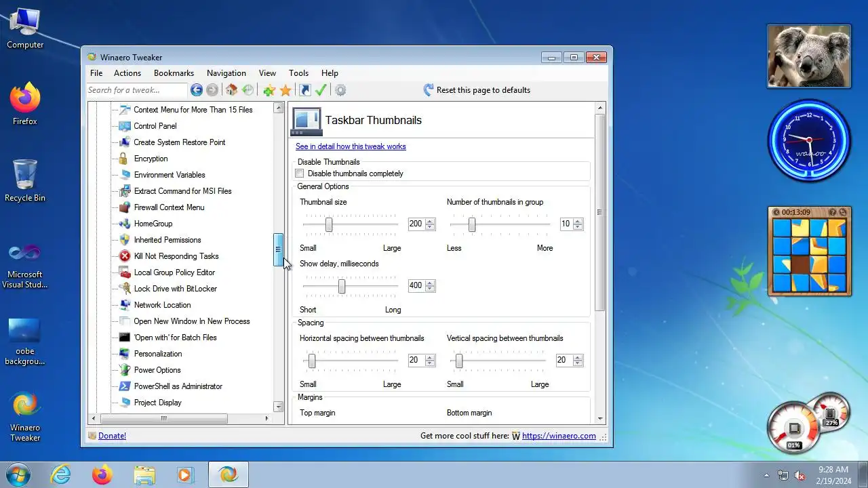Open the View menu
Image resolution: width=868 pixels, height=488 pixels.
(267, 73)
